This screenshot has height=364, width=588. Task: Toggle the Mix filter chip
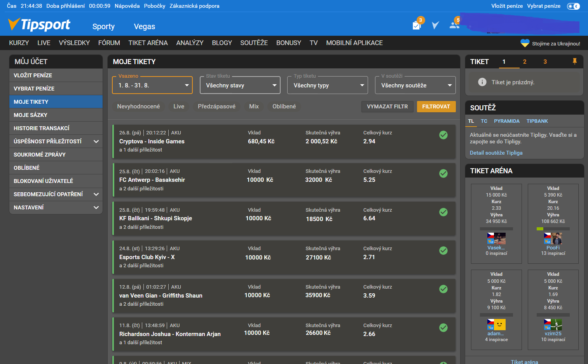tap(254, 106)
